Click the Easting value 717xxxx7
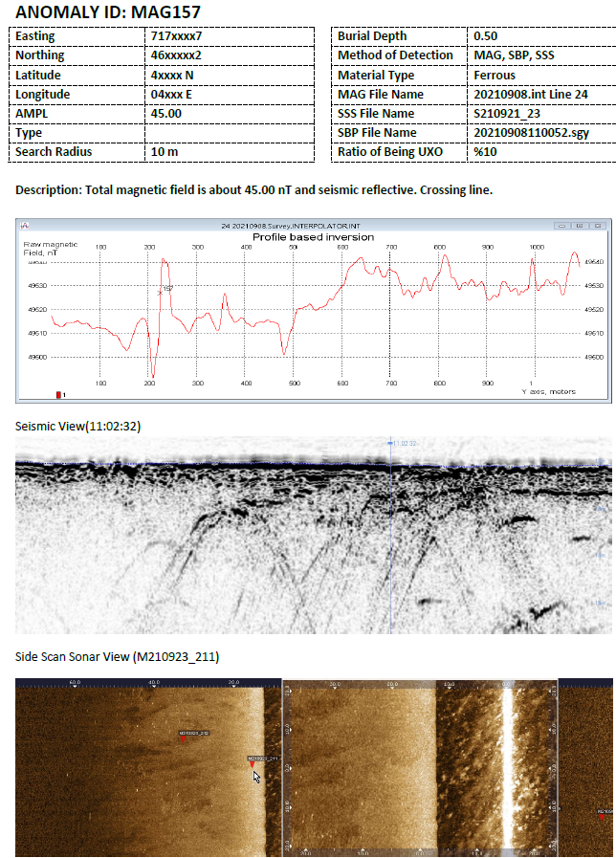 [x=176, y=36]
